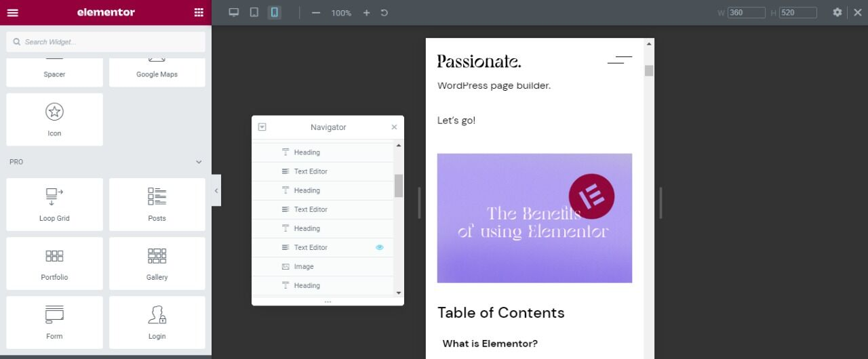
Task: Collapse the Elementor side panel arrow
Action: pos(216,190)
